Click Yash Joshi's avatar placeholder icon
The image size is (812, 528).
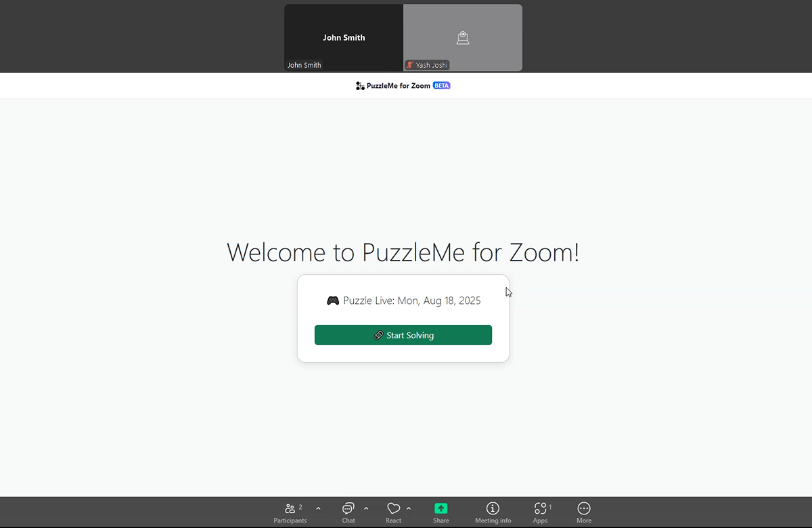click(463, 38)
